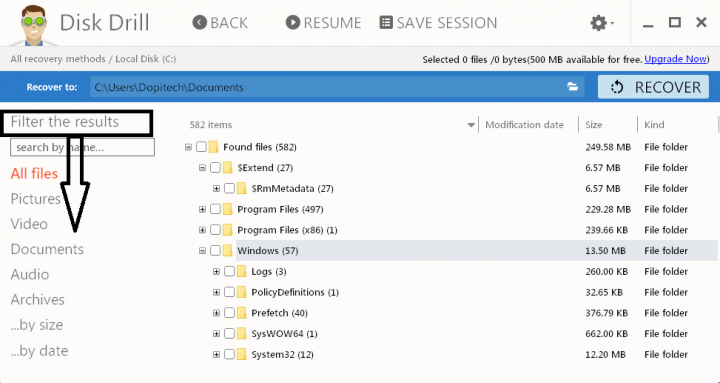Viewport: 720px width, 383px height.
Task: Filter results by Pictures
Action: tap(35, 199)
